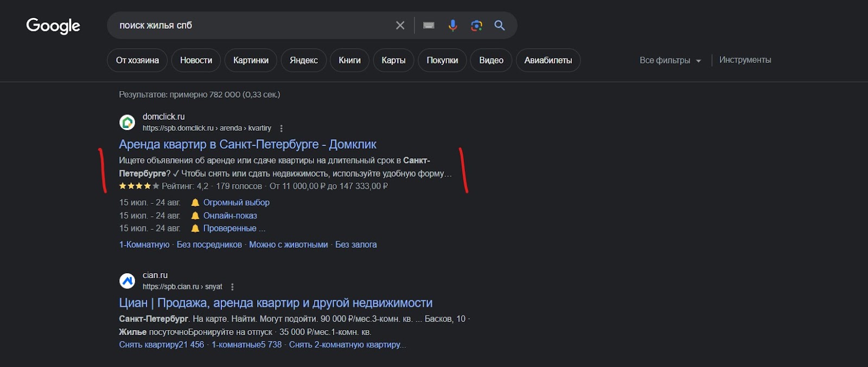Viewport: 868px width, 367px height.
Task: Open the on-screen keyboard icon
Action: point(429,25)
